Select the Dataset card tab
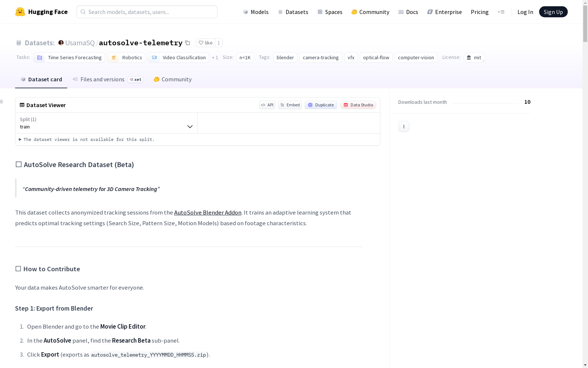Screen dimensions: 588x368 41,79
